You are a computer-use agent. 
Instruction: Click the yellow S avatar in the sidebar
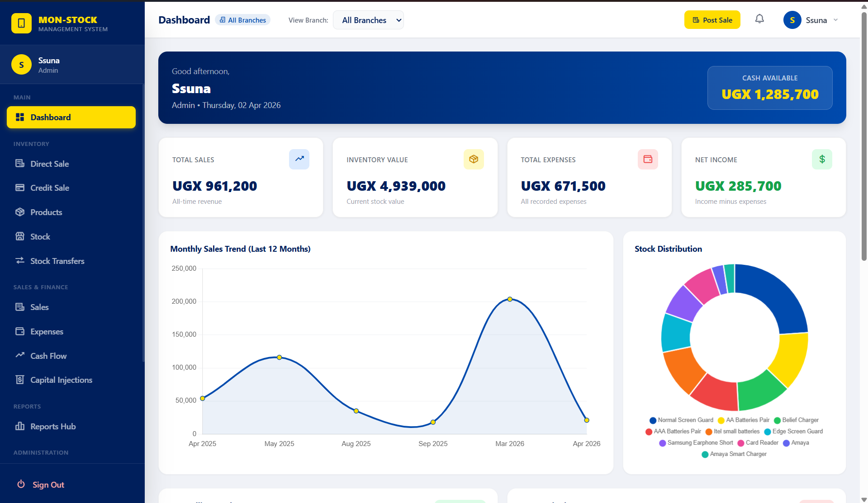[x=21, y=65]
